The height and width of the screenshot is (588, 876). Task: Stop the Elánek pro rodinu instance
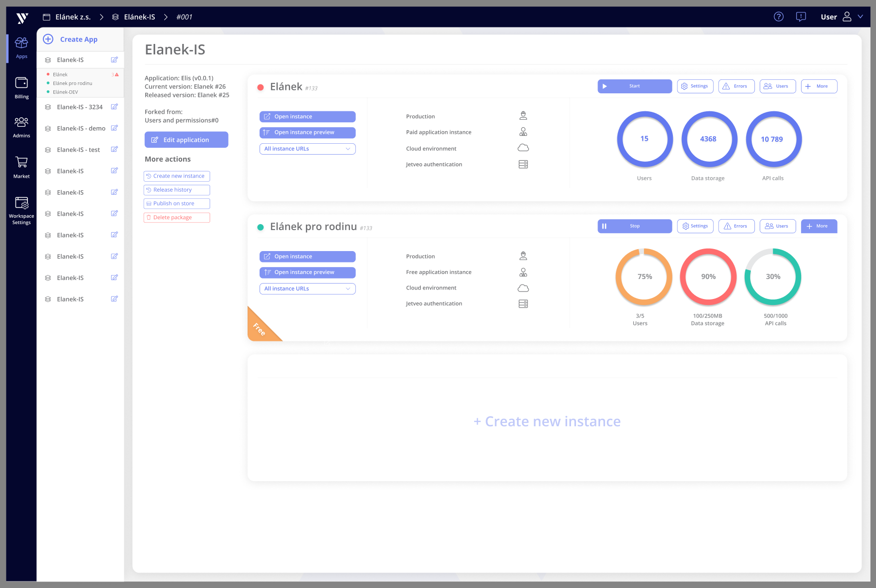coord(634,226)
